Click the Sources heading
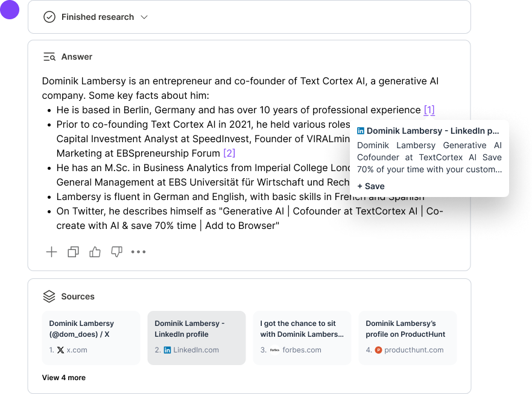532x394 pixels. tap(78, 296)
